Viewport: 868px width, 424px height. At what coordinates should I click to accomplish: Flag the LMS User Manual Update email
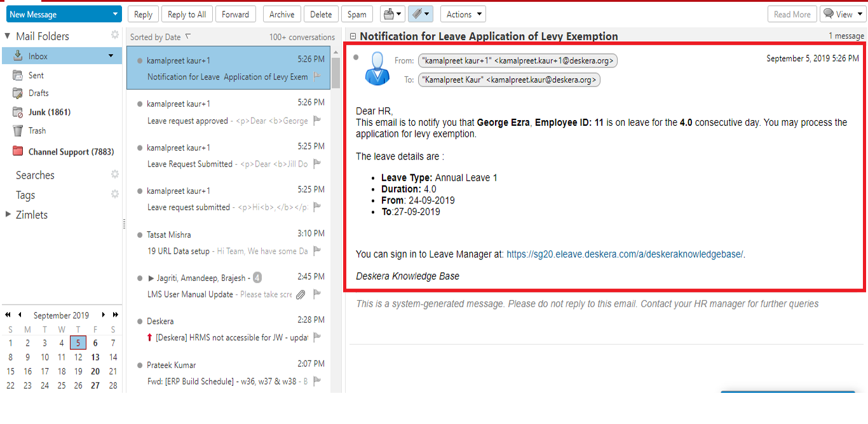(317, 294)
